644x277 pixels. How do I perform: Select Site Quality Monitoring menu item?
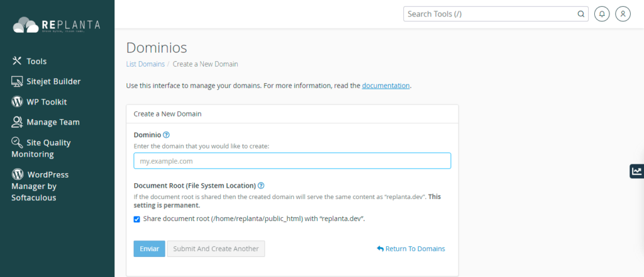(x=42, y=148)
